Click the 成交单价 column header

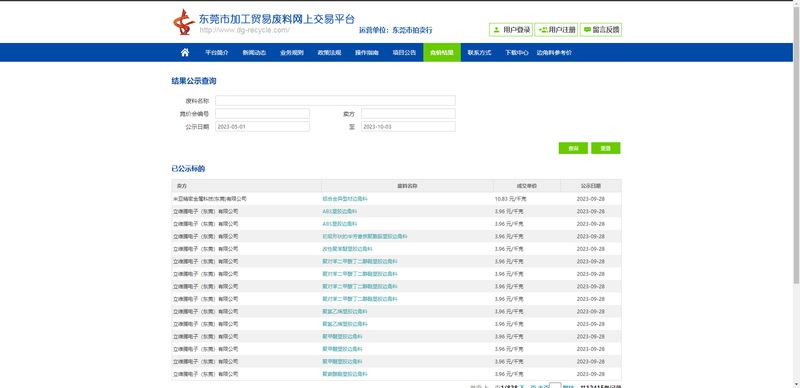[x=527, y=186]
